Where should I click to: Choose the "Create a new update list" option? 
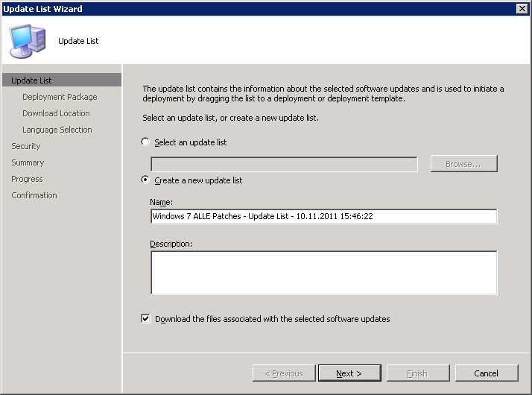click(x=145, y=180)
